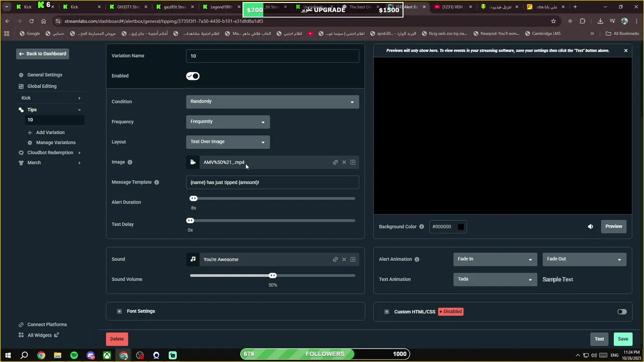Close the preview notice banner

[x=626, y=50]
